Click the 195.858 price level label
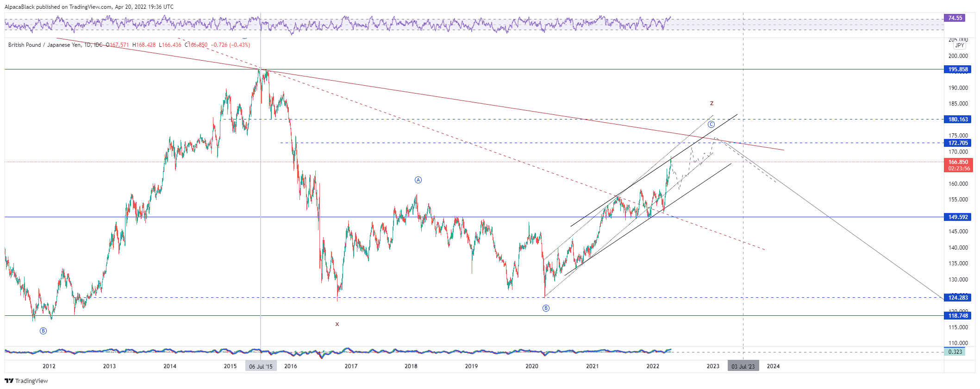980x389 pixels. coord(958,69)
